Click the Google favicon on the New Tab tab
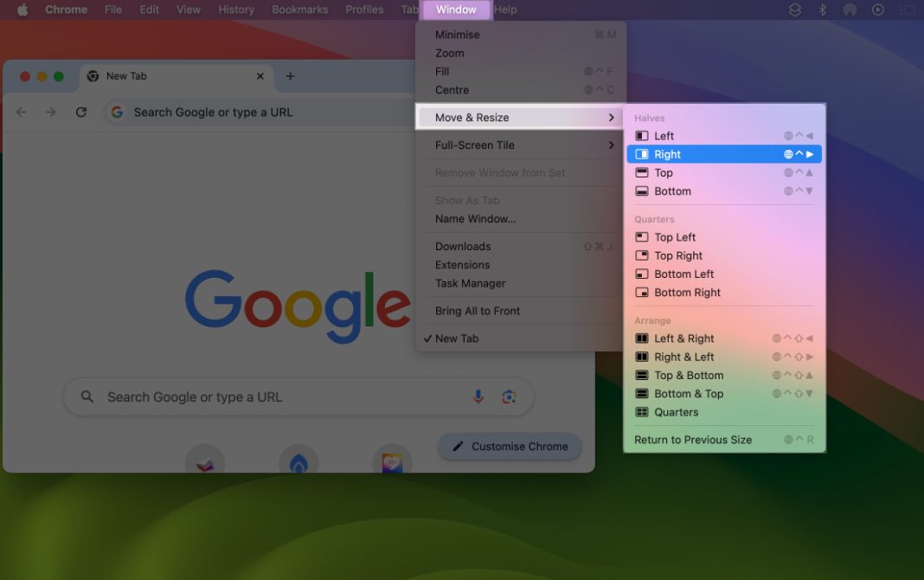Screen dimensions: 924x580 point(93,76)
